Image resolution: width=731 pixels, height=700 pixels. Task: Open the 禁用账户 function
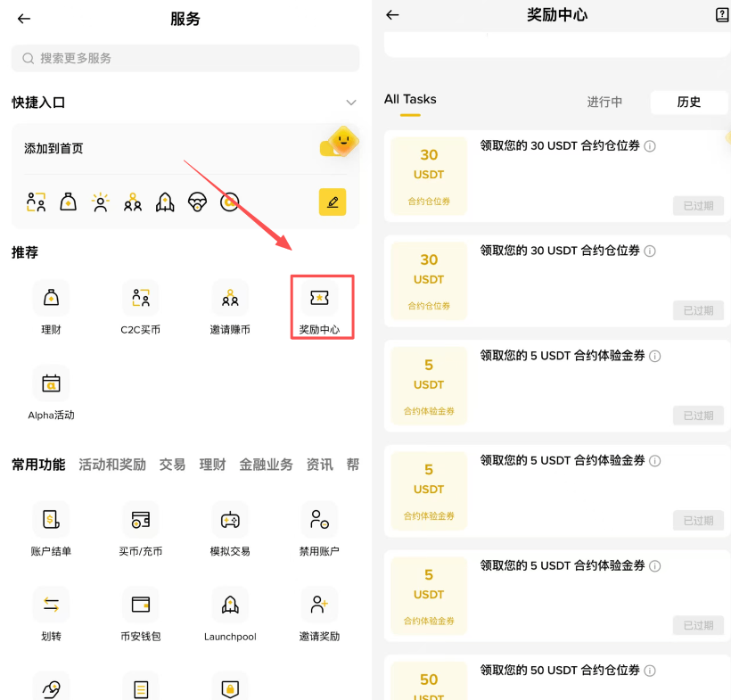pos(319,529)
